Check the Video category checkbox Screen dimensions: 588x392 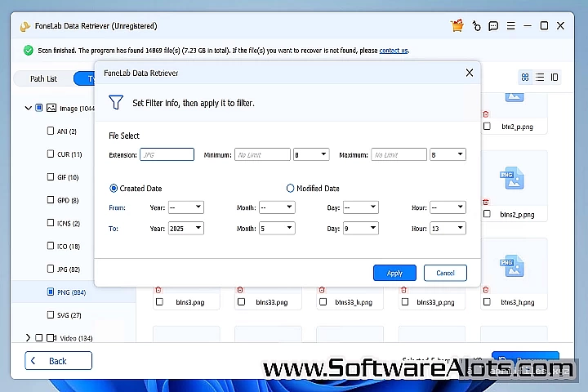tap(39, 338)
